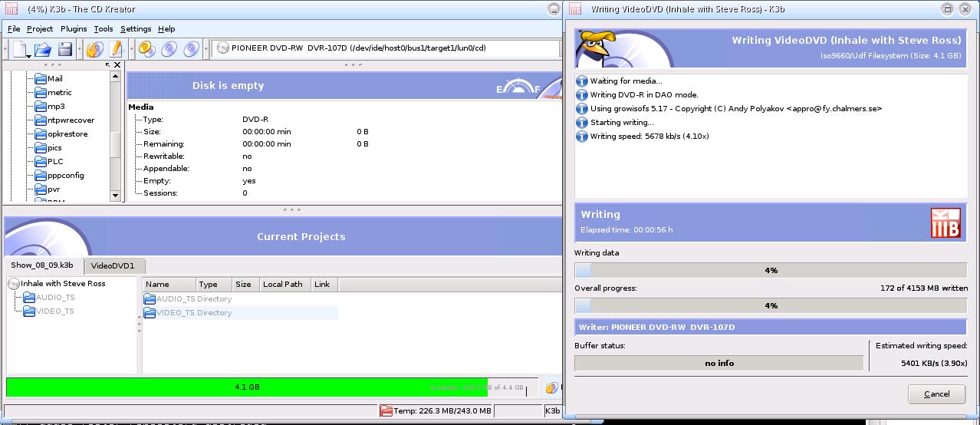Click the 'Disk is empty' header

[x=228, y=86]
